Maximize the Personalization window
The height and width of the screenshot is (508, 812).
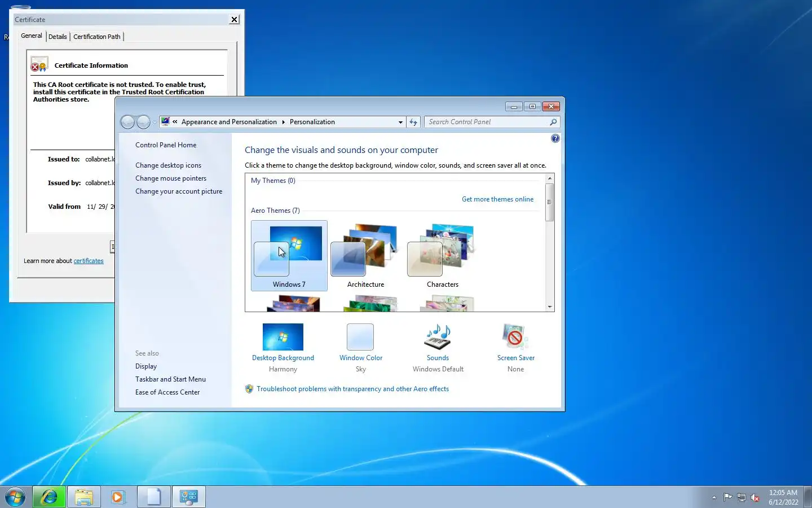[x=532, y=106]
